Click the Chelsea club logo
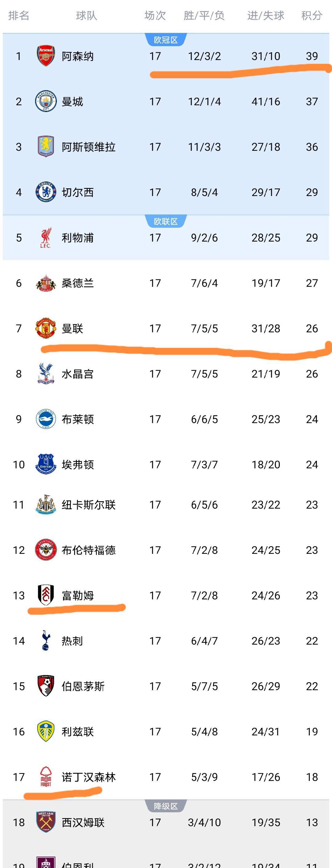This screenshot has width=332, height=868. [45, 192]
